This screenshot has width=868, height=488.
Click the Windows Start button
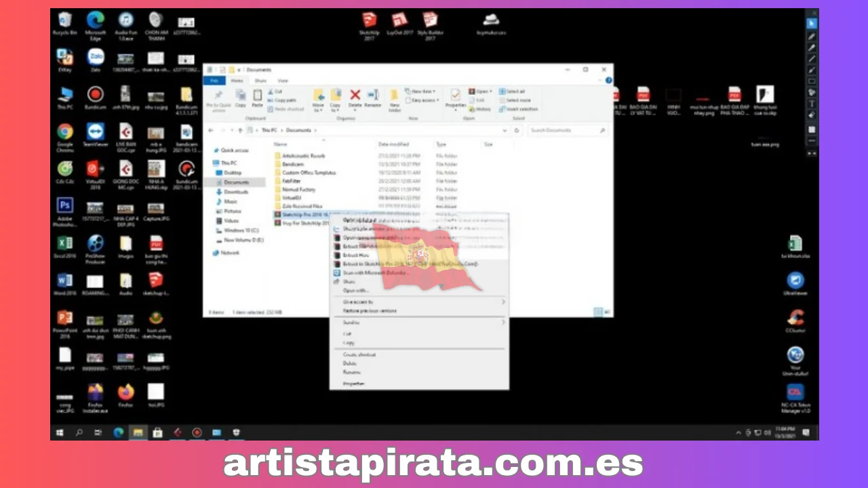(60, 432)
